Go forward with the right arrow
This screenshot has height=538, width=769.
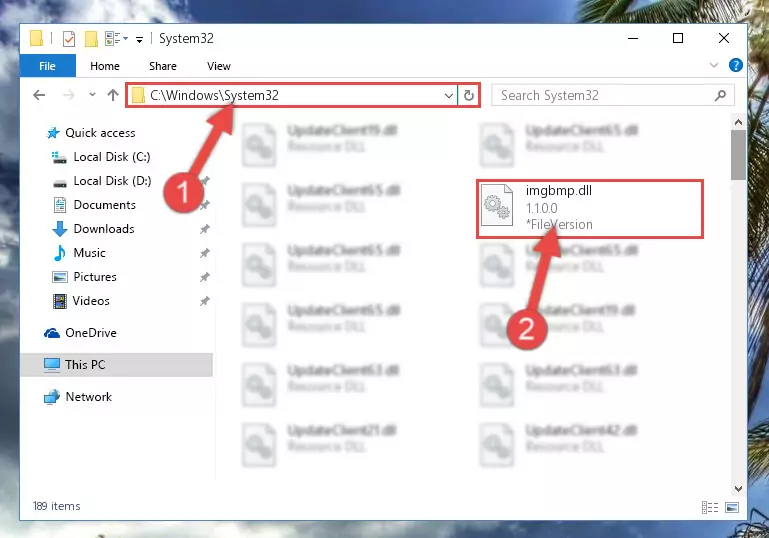click(x=69, y=95)
